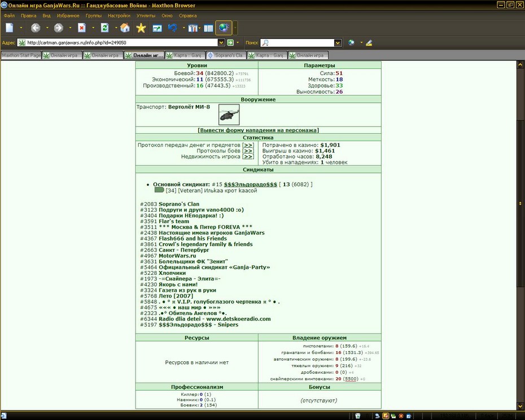The height and width of the screenshot is (420, 525).
Task: Click the vertical scrollbar down arrow
Action: coord(520,405)
